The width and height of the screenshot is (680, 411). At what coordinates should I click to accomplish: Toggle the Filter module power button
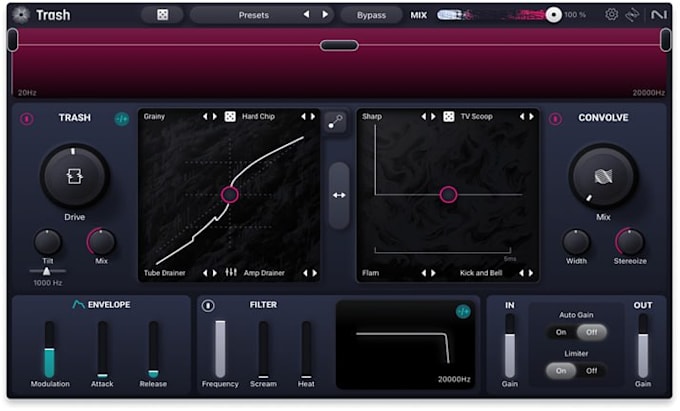click(208, 306)
